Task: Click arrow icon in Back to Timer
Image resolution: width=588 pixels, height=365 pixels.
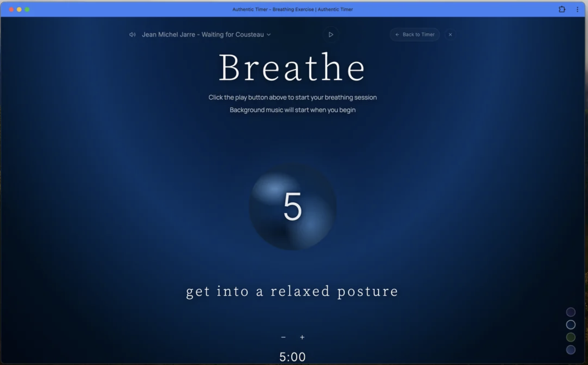Action: 397,35
